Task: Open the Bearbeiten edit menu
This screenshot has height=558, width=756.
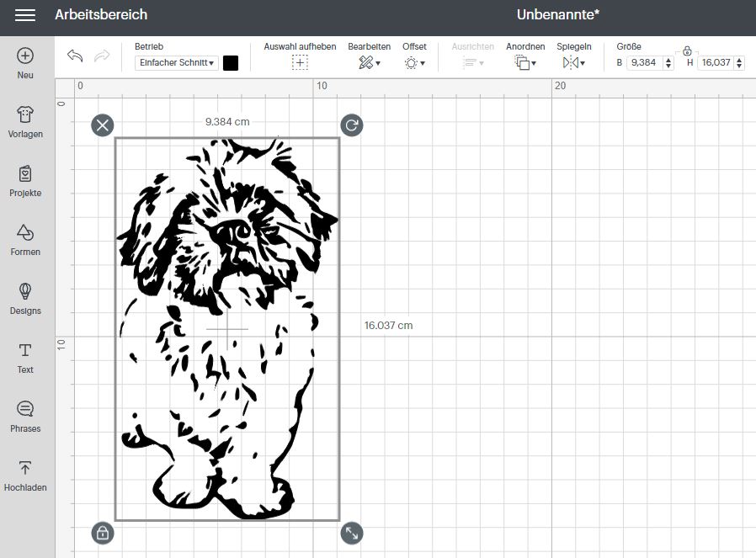Action: (x=369, y=63)
